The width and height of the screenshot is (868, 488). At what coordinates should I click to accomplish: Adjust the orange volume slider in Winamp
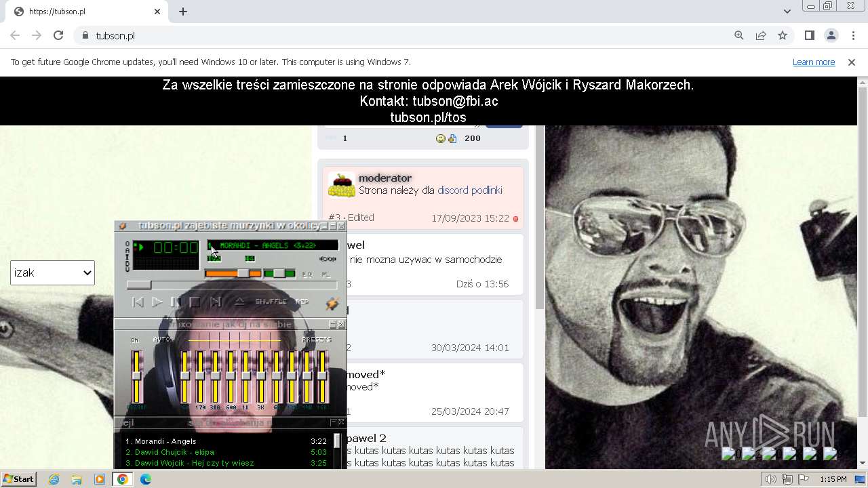[233, 273]
